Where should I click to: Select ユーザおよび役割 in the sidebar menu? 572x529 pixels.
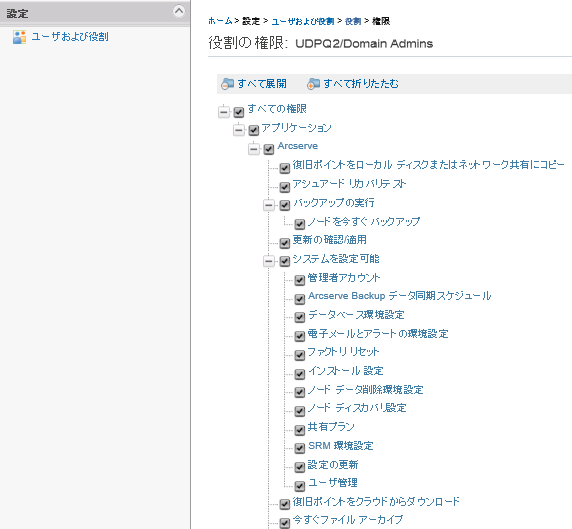pyautogui.click(x=70, y=36)
